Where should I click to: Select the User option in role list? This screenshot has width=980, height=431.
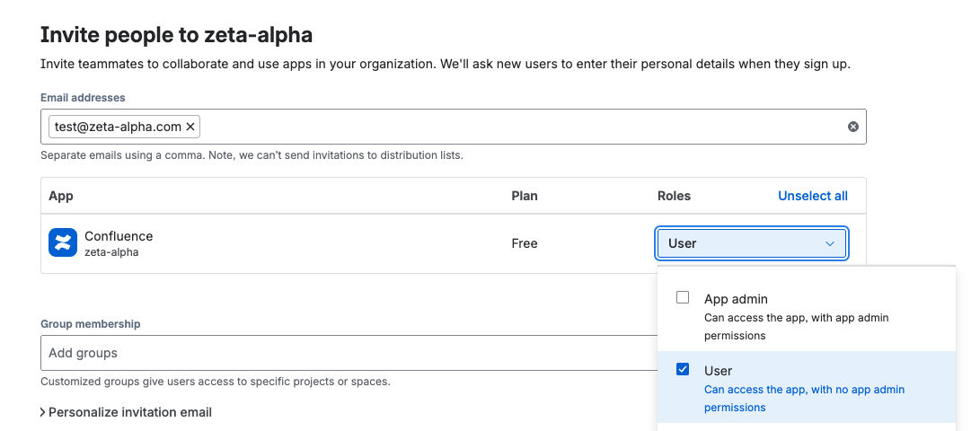click(x=807, y=387)
